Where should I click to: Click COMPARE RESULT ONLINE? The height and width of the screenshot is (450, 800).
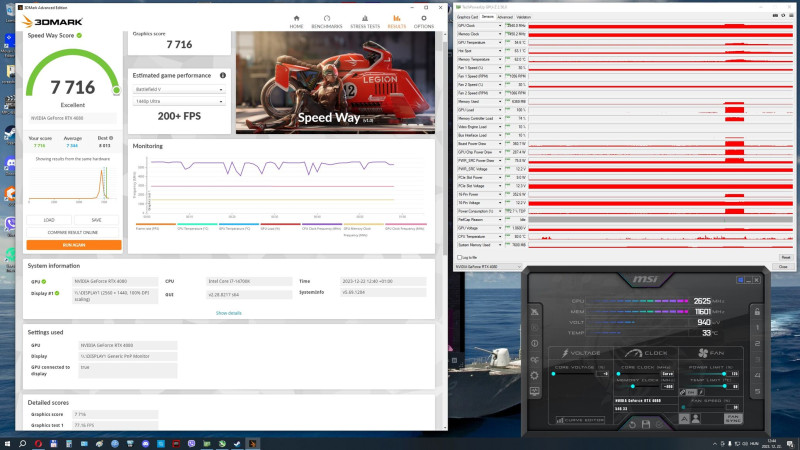[72, 232]
